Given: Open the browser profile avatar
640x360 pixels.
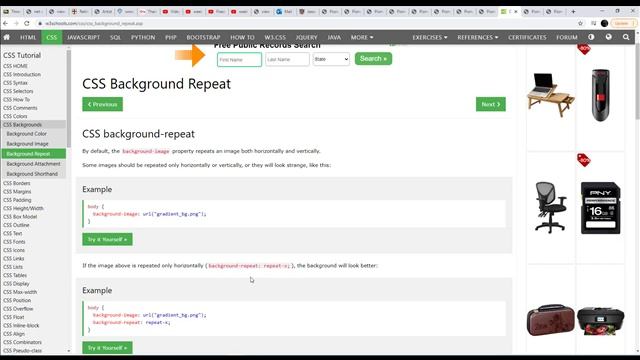Looking at the screenshot, I should (x=604, y=24).
